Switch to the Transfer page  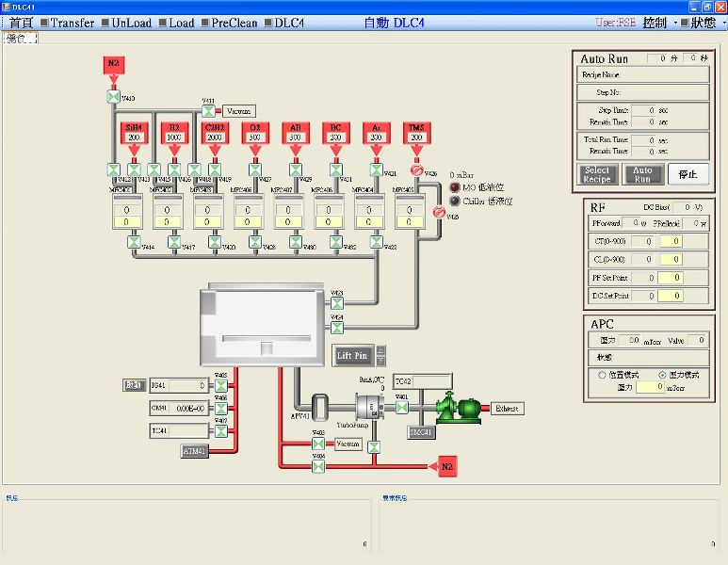click(x=66, y=23)
